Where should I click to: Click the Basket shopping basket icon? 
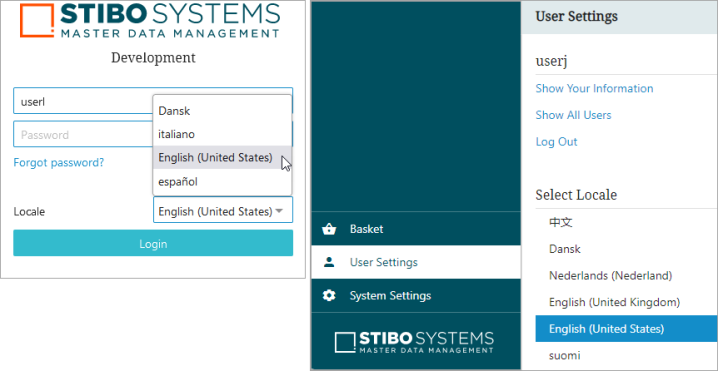[x=329, y=229]
